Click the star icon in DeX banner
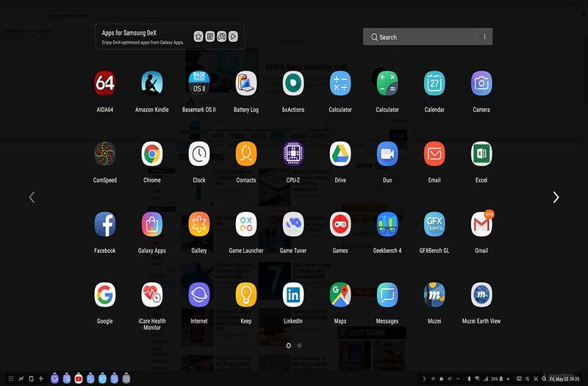This screenshot has width=588, height=386. [x=198, y=36]
